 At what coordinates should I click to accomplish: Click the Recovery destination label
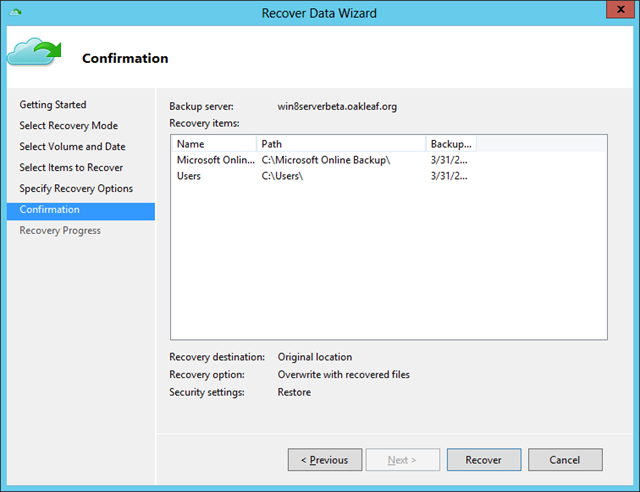pos(217,357)
